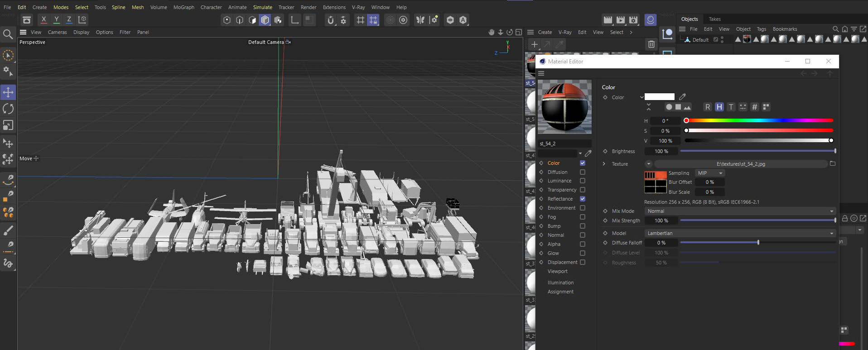The width and height of the screenshot is (868, 350).
Task: Click the Hue slider bar
Action: (x=759, y=121)
